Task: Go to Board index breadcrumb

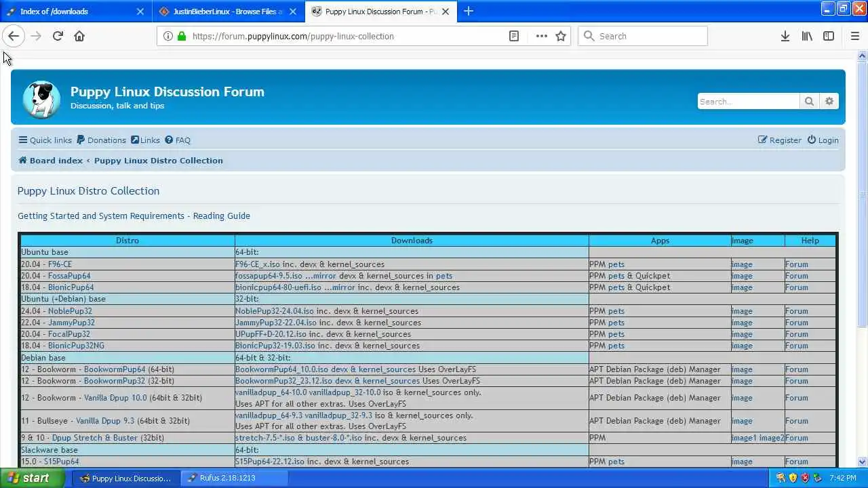Action: (51, 161)
